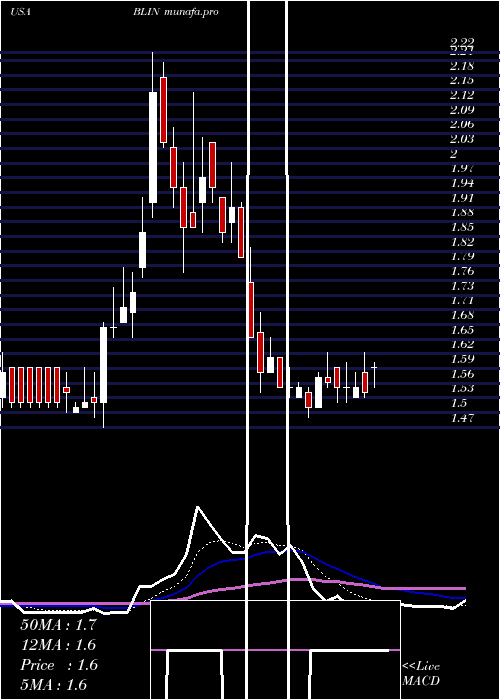The width and height of the screenshot is (500, 700).
Task: Click the 50MA : 1.7 readout
Action: click(58, 625)
